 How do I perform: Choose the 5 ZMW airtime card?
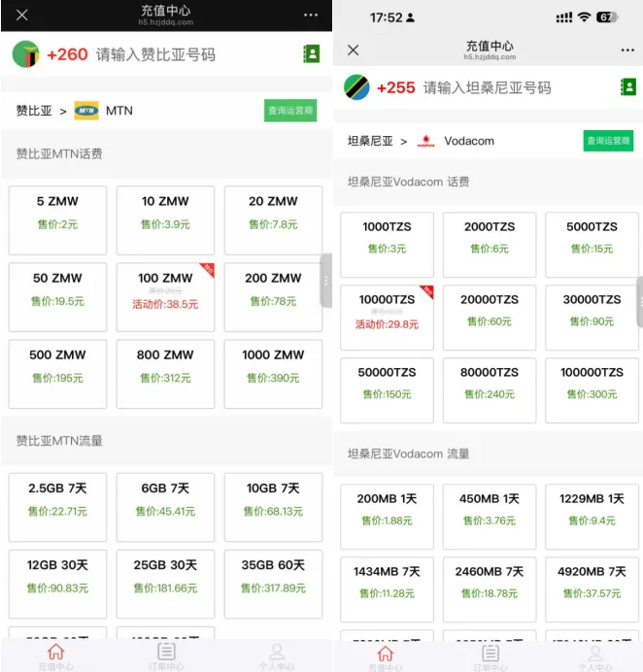[x=57, y=220]
